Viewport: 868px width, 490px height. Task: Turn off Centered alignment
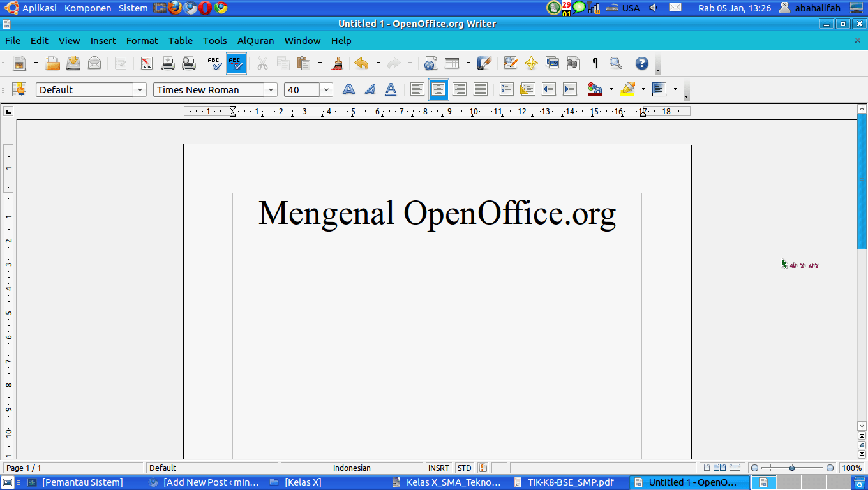pos(438,90)
